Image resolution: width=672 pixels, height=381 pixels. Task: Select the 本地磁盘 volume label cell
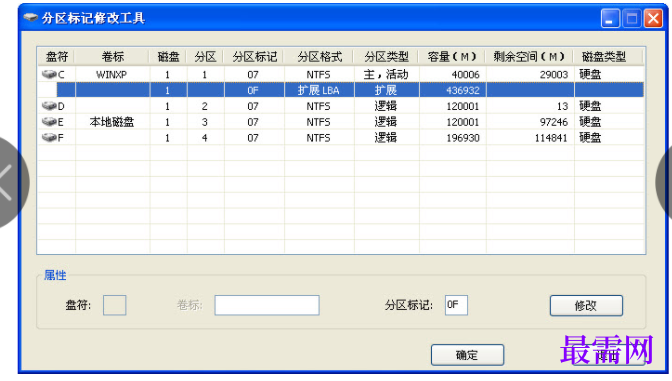coord(111,122)
